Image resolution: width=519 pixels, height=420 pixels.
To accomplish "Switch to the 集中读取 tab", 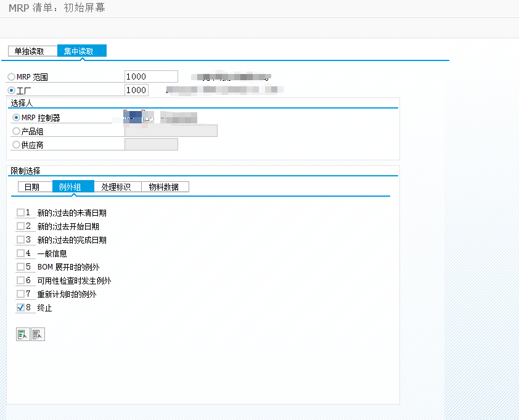I will point(81,51).
